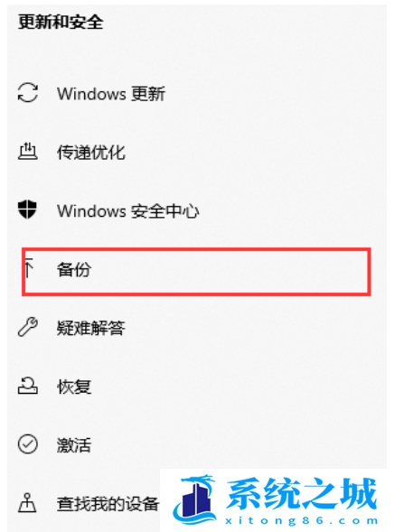Screen dimensions: 395x532
Task: Open Windows 更新 settings page
Action: coord(111,93)
